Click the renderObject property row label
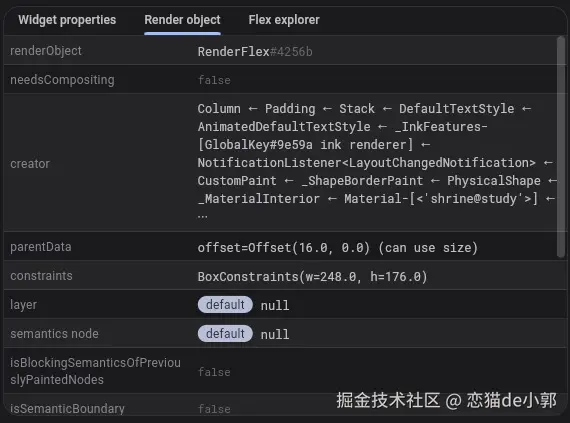This screenshot has width=570, height=423. point(46,51)
